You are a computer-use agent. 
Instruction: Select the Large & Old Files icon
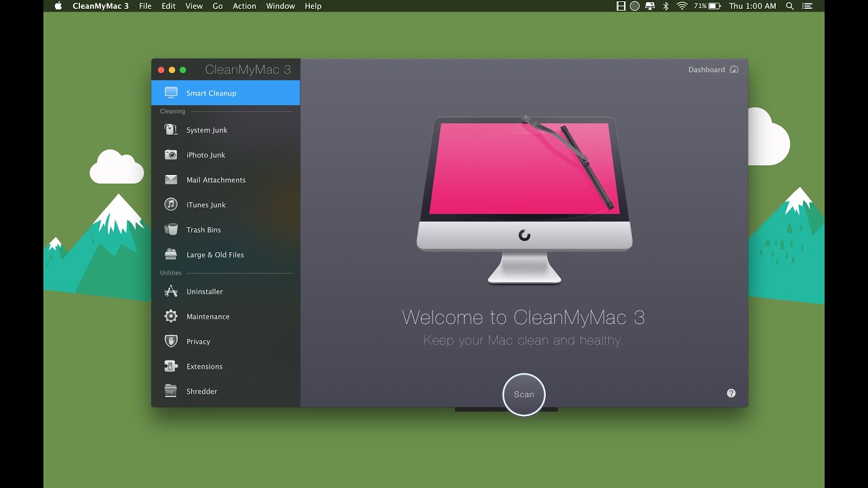click(171, 254)
